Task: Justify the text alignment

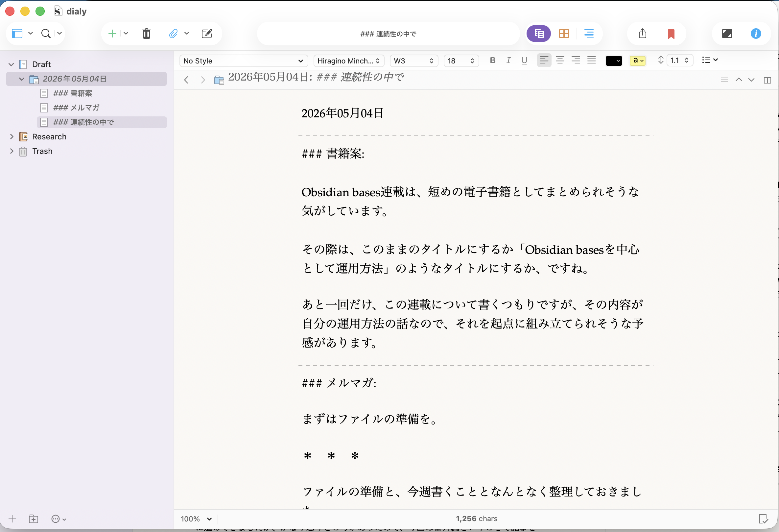Action: tap(592, 60)
